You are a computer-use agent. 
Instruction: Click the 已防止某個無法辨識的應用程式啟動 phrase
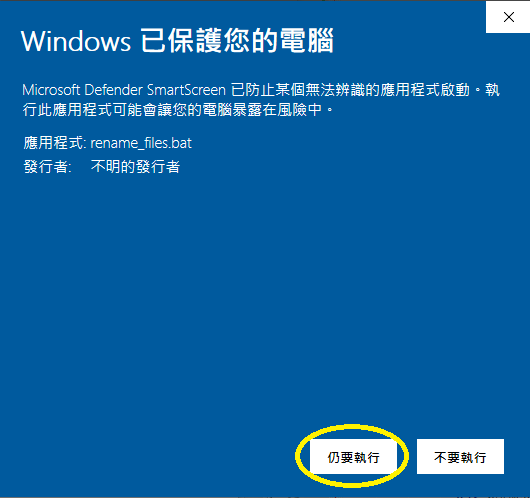(351, 90)
